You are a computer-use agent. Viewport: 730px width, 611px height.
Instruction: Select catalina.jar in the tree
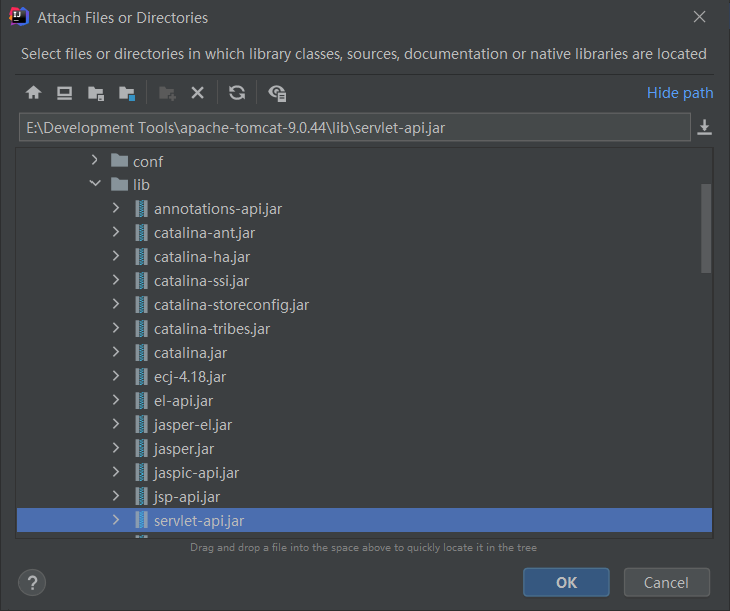pyautogui.click(x=190, y=353)
